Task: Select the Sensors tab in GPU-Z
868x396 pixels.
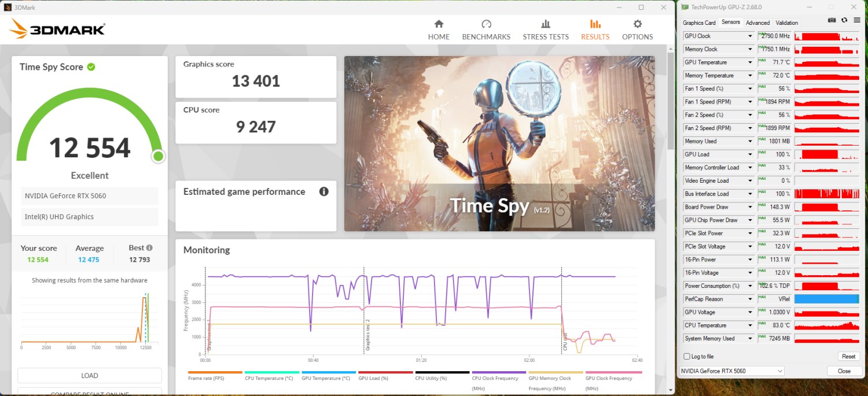Action: [731, 22]
